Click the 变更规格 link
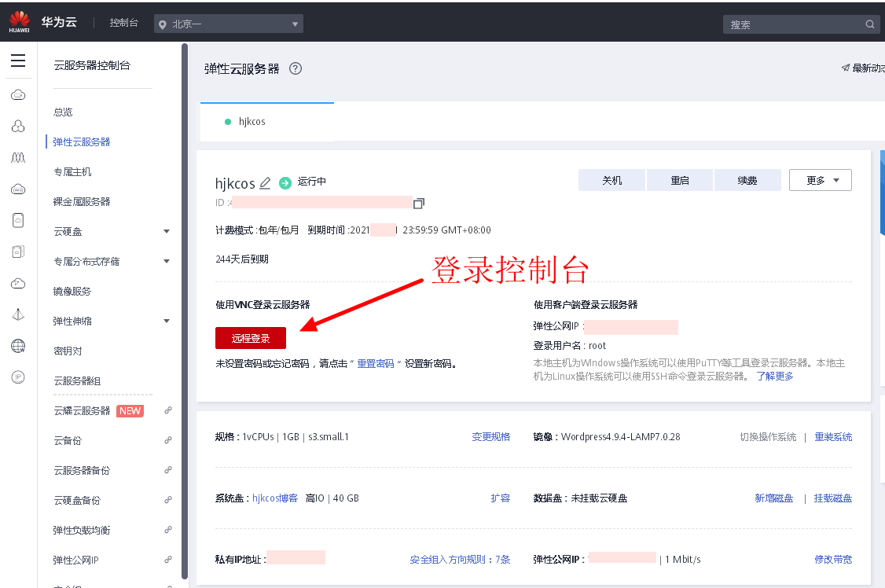Screen dimensions: 885x588 point(491,437)
